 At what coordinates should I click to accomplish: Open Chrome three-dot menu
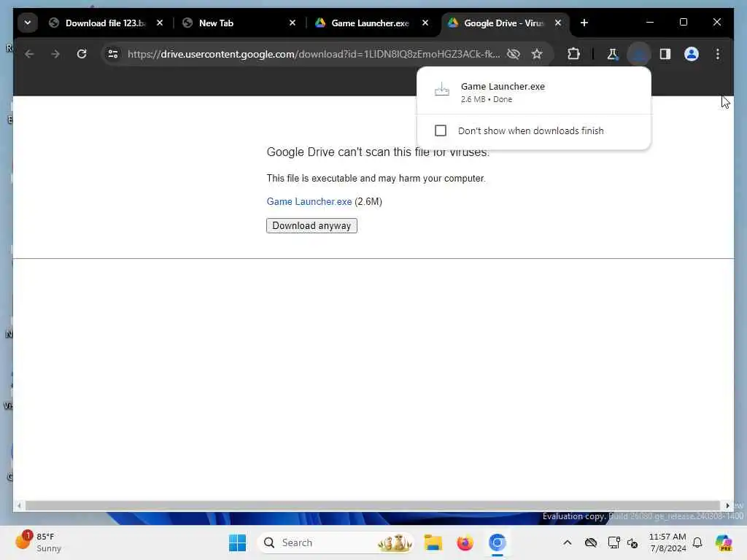coord(718,54)
